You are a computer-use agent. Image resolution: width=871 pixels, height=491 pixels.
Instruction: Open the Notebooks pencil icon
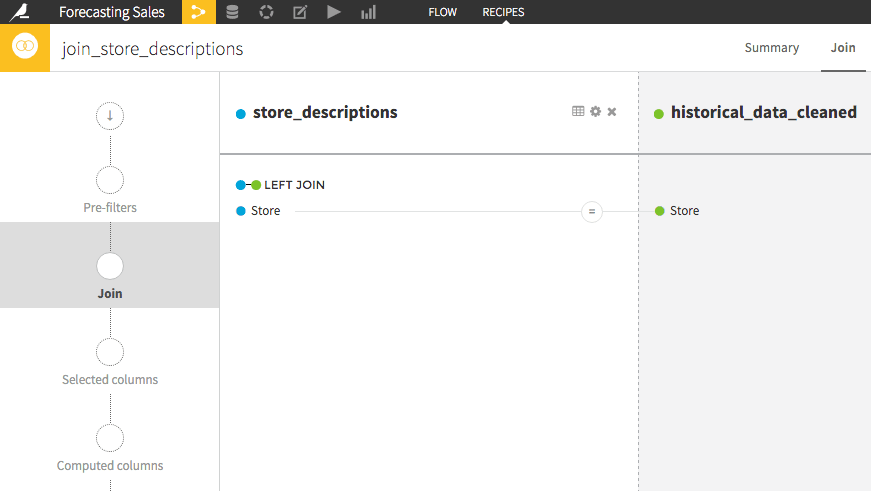click(300, 12)
